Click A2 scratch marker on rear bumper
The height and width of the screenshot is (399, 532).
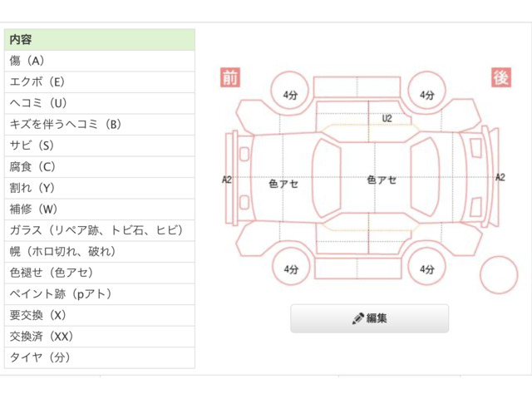click(500, 177)
